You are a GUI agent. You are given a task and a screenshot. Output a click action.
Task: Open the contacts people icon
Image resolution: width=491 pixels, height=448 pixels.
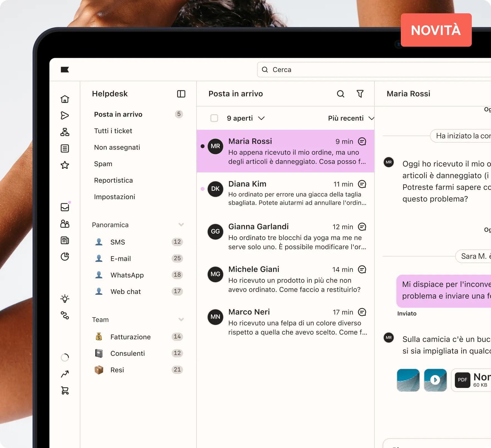pyautogui.click(x=65, y=224)
